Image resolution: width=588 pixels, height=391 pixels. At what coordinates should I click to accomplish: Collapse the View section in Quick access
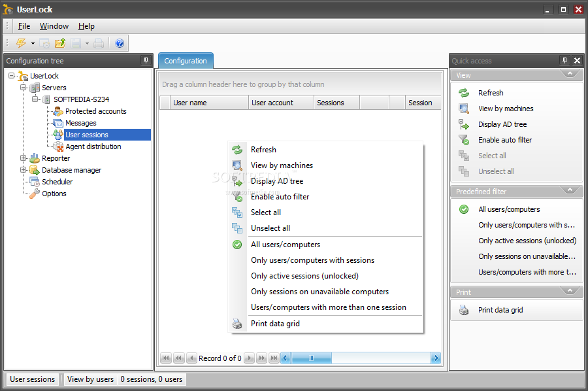(x=570, y=74)
